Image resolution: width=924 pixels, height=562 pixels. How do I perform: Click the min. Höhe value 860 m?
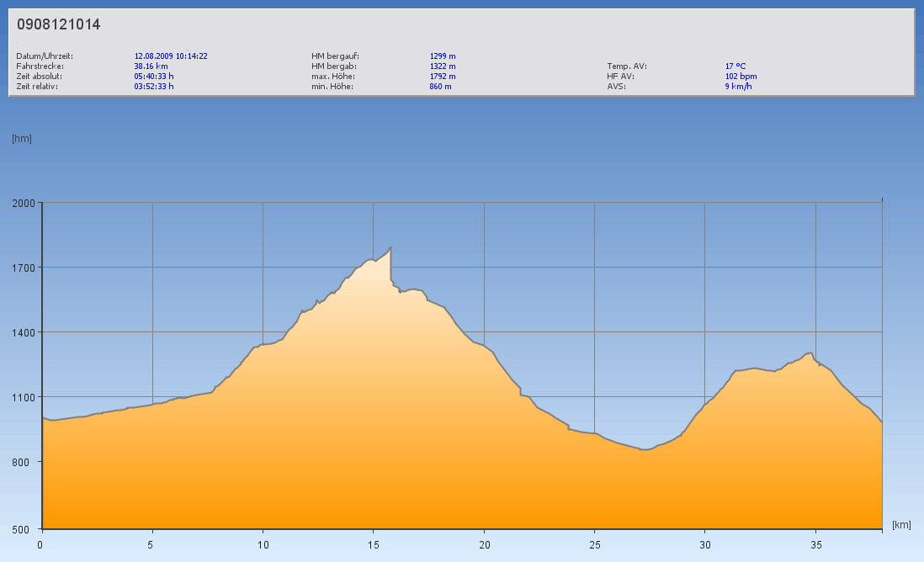point(440,87)
